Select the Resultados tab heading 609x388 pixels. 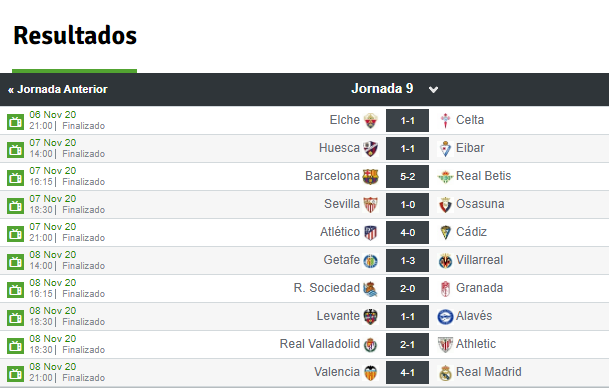tap(75, 35)
